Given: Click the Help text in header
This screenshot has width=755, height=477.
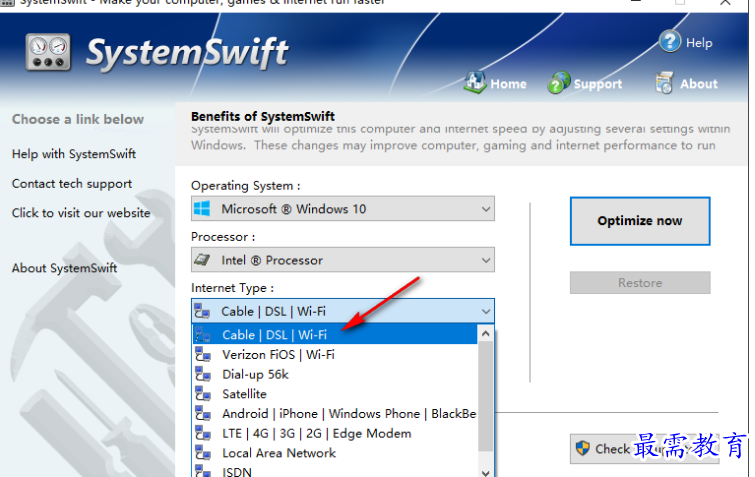Looking at the screenshot, I should click(x=699, y=43).
